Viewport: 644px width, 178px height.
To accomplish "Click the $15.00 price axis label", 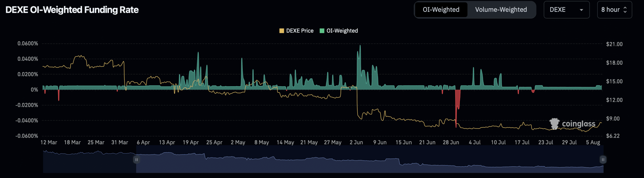I will [x=614, y=81].
